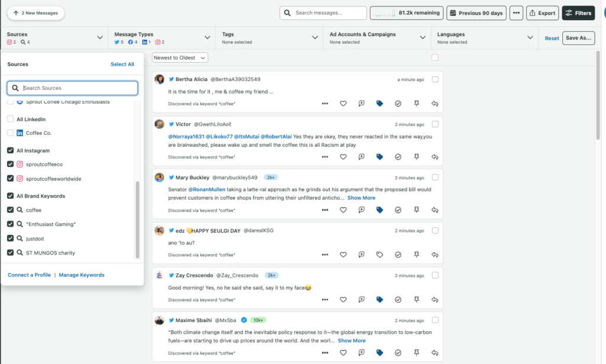Tag the edz HAPPY SEULGI DAY message
The width and height of the screenshot is (606, 364).
(379, 255)
